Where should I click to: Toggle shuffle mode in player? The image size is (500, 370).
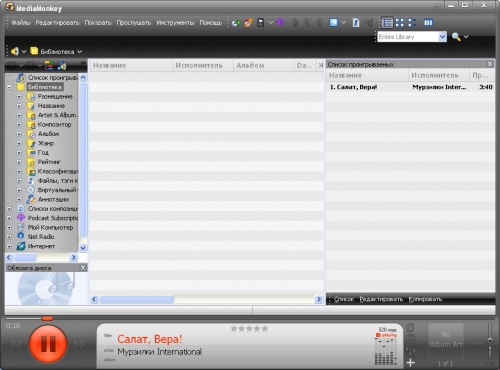click(411, 340)
